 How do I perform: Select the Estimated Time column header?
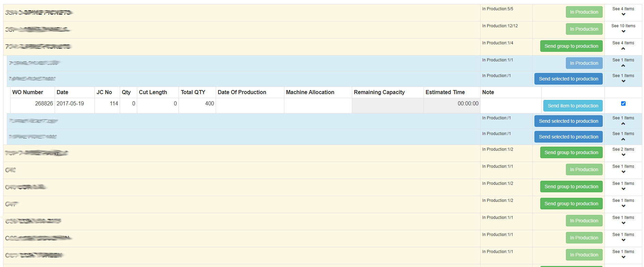[445, 92]
